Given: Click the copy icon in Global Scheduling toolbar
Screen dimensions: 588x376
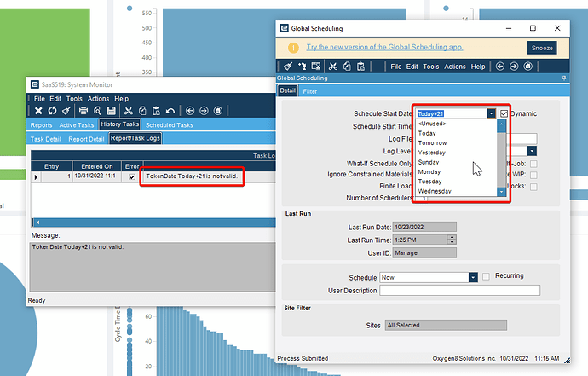Looking at the screenshot, I should (x=347, y=67).
